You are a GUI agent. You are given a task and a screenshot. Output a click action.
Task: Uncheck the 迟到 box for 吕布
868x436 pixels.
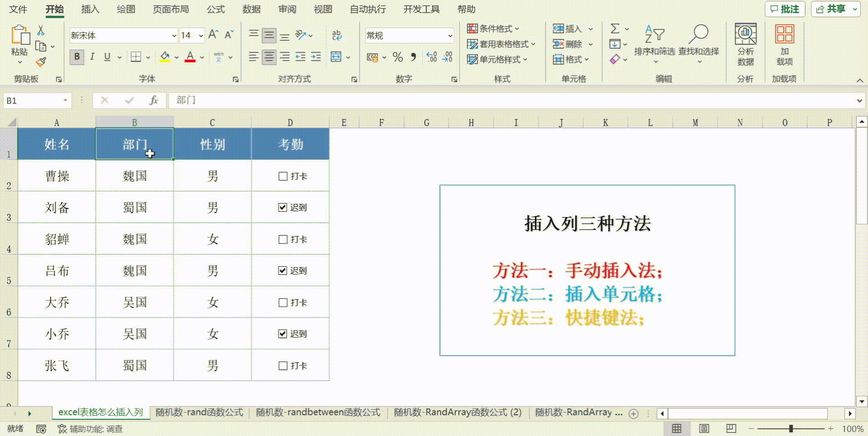click(x=283, y=271)
